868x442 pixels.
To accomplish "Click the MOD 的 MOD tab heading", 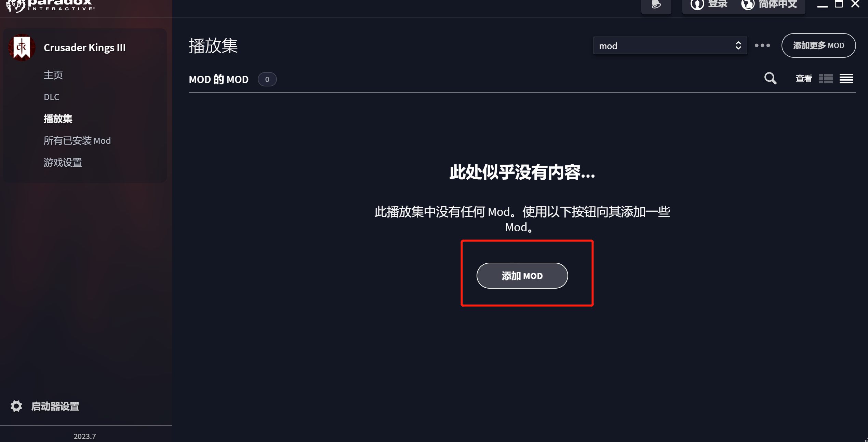I will (219, 79).
